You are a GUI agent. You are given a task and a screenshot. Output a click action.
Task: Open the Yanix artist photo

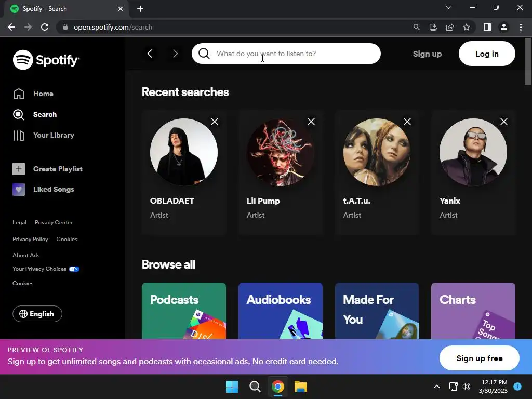(473, 152)
